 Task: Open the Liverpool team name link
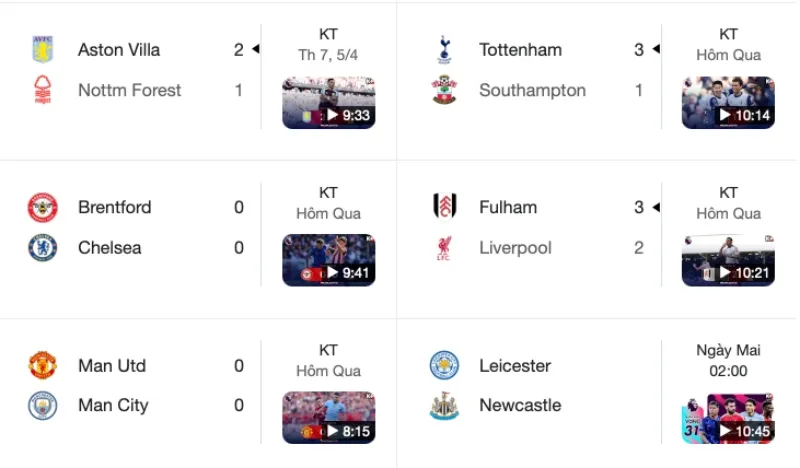[x=515, y=248]
